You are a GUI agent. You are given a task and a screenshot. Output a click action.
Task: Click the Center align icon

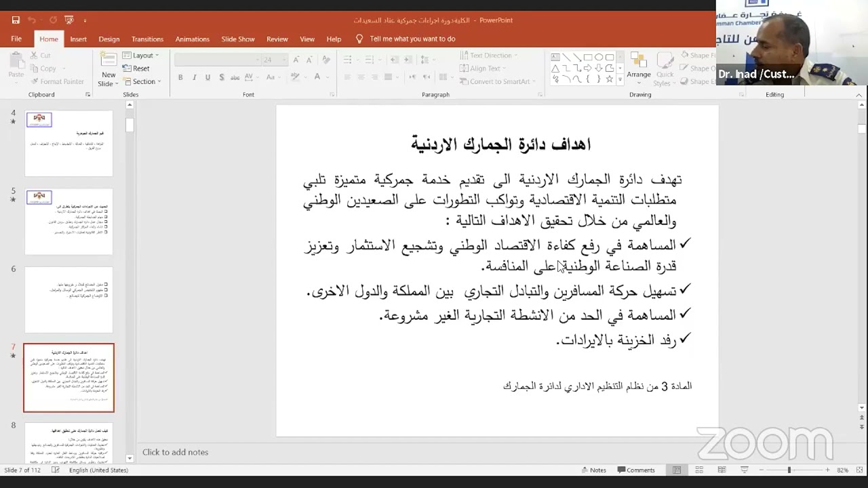tap(360, 77)
